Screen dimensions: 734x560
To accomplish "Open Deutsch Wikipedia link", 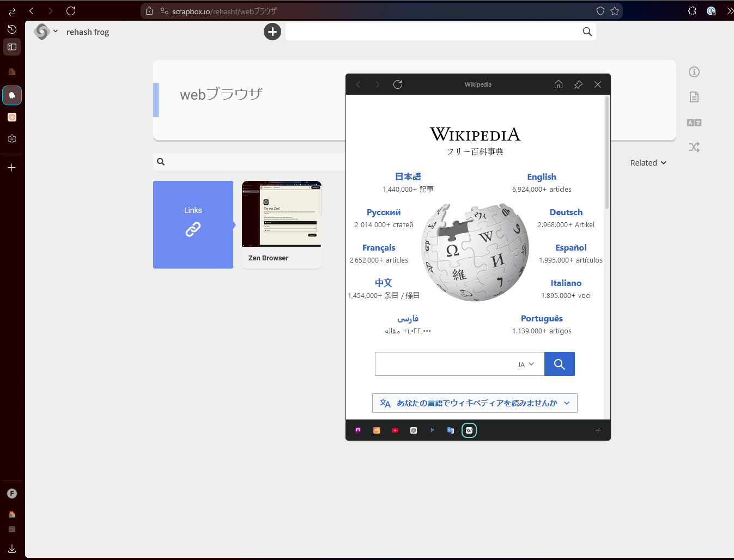I will [566, 212].
